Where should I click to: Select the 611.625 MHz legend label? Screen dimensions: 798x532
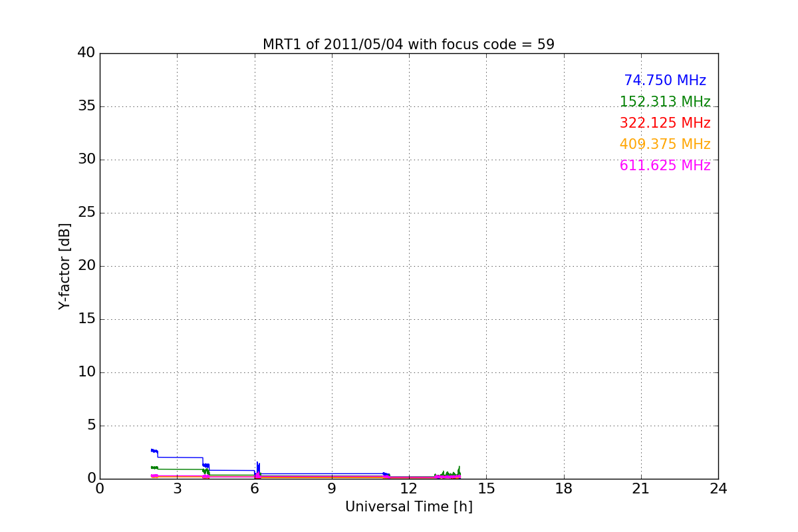665,166
